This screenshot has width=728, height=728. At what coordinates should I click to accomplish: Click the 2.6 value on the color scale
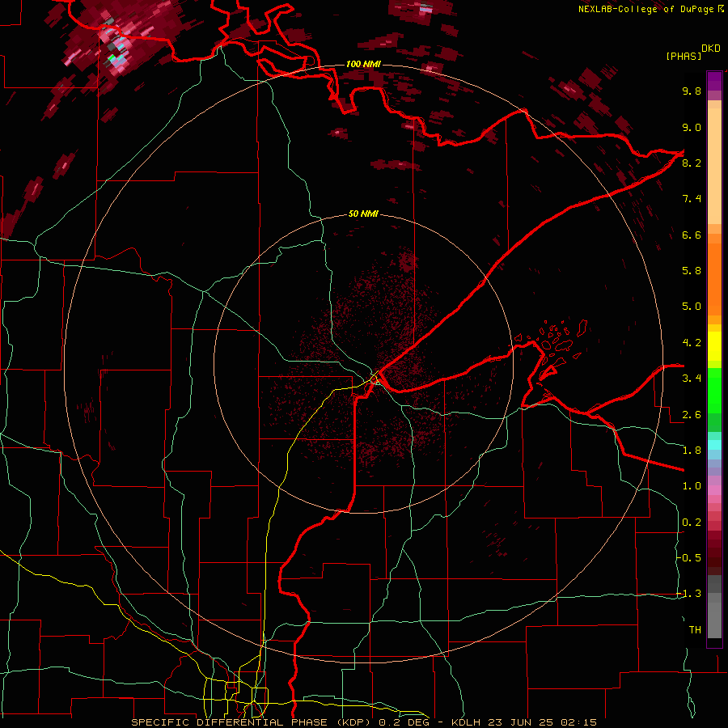click(x=692, y=415)
